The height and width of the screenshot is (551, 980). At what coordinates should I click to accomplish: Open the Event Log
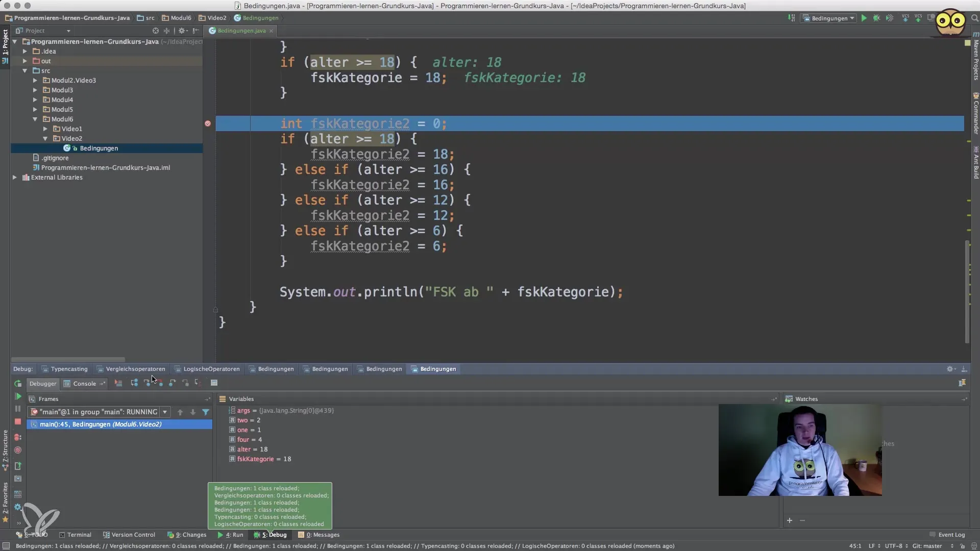947,535
